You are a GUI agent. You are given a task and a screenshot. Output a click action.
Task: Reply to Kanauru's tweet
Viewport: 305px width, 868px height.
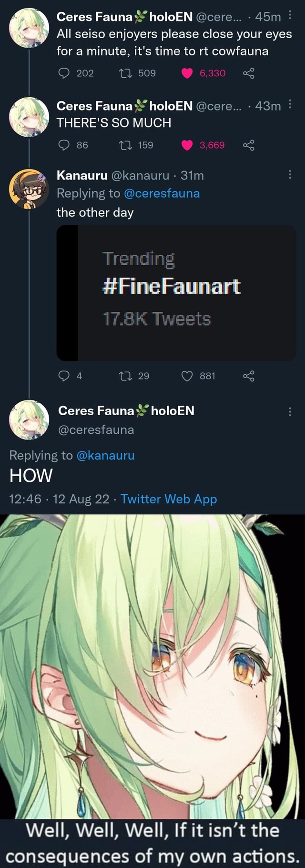tap(64, 376)
